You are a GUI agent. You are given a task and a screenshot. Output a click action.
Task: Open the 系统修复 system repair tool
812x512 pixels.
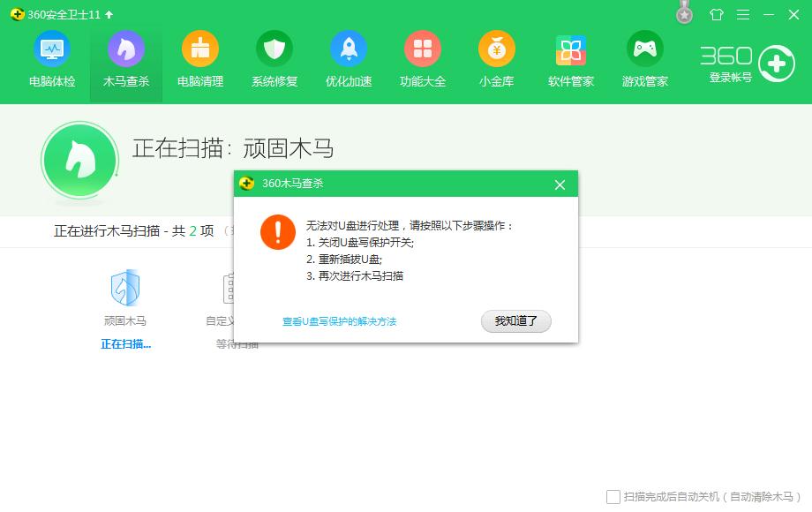click(x=274, y=57)
